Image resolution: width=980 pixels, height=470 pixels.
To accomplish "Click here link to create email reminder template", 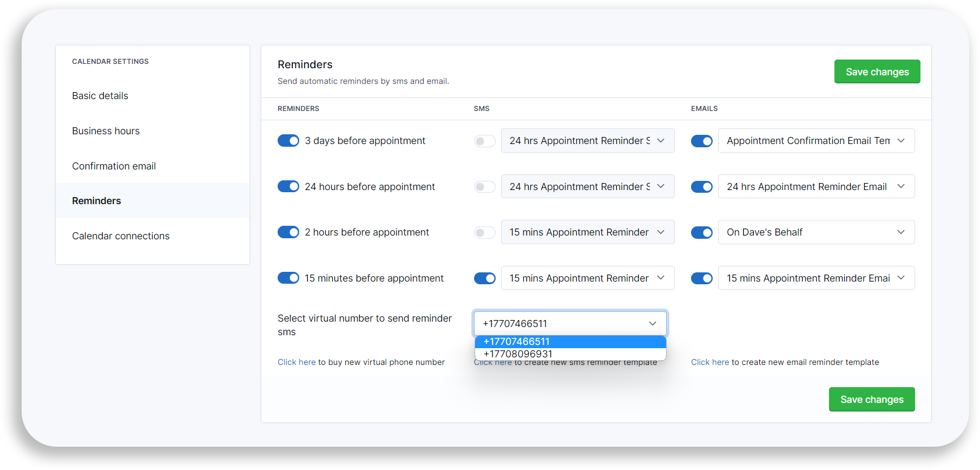I will click(x=709, y=362).
